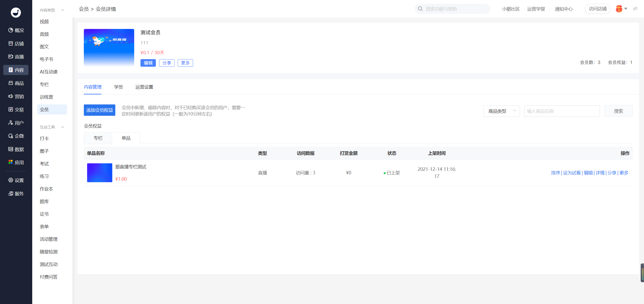Screen dimensions: 644x304
Task: Open 电子书 in the content menu
Action: 47,59
